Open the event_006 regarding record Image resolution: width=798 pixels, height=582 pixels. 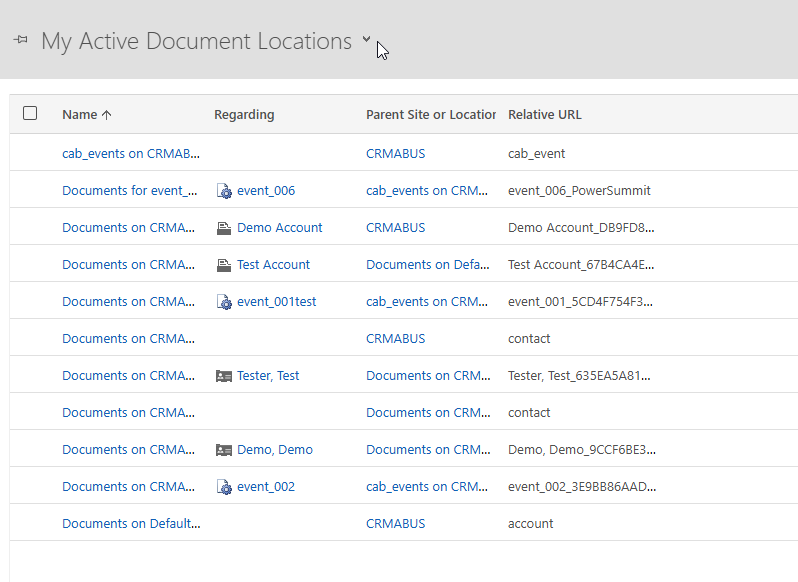click(266, 191)
